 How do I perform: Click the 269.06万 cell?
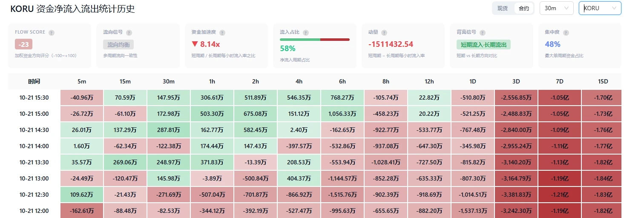(x=125, y=162)
